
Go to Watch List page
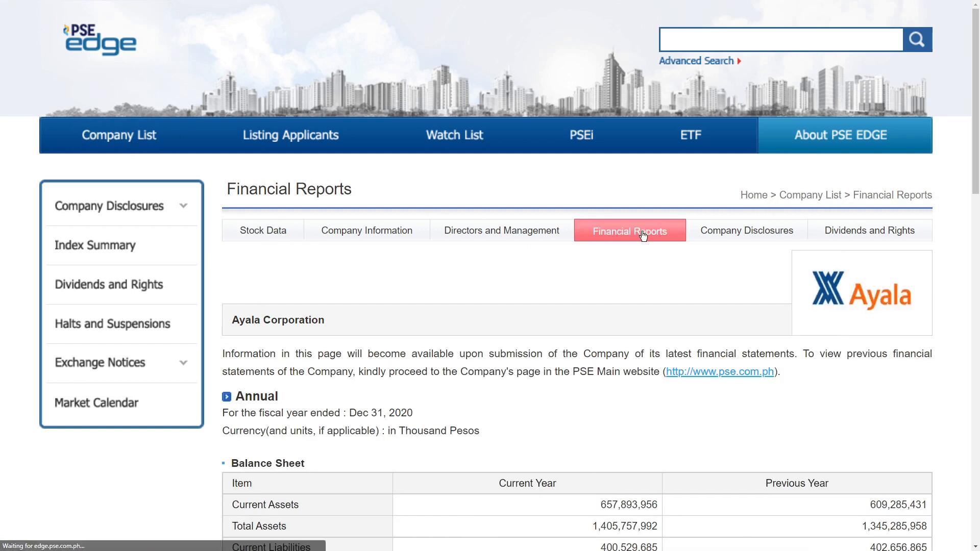point(454,135)
